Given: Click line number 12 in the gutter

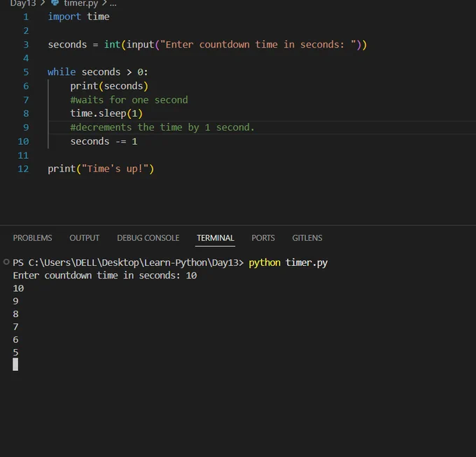Looking at the screenshot, I should pos(23,169).
